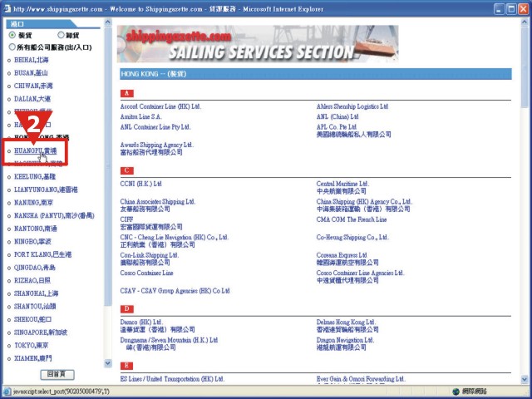
Task: Click the red letter A section marker
Action: click(x=127, y=93)
